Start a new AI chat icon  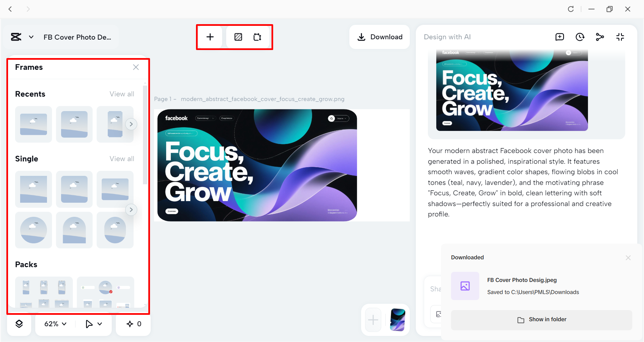(560, 37)
